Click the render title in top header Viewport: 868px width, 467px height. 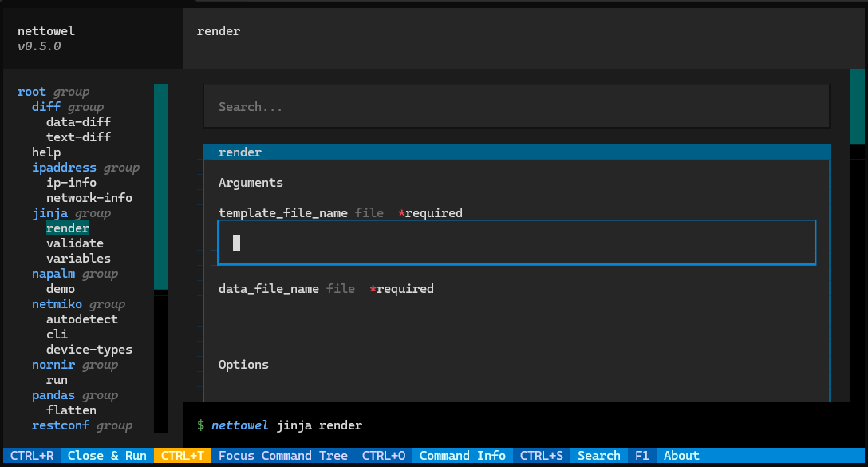pyautogui.click(x=219, y=31)
